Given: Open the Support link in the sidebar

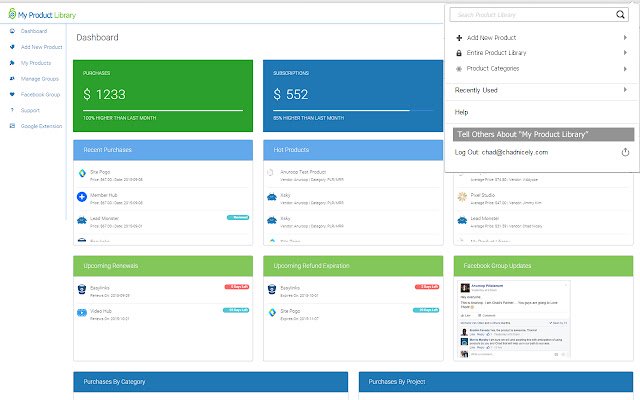Looking at the screenshot, I should (x=30, y=110).
